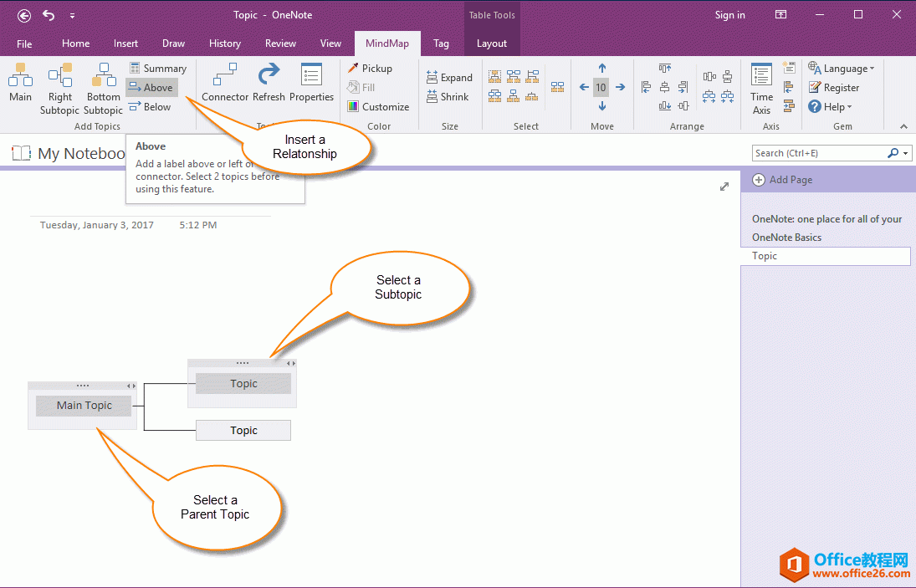Use the Pickup color tool

371,68
